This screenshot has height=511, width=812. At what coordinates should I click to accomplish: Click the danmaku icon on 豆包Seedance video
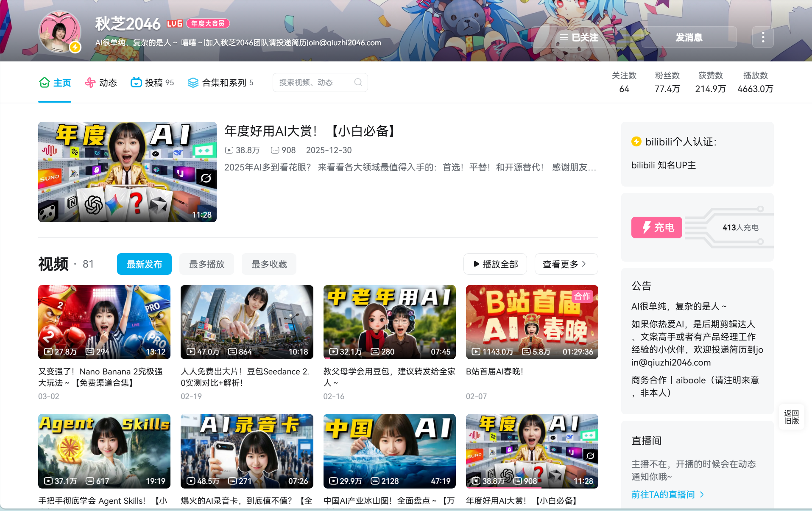[232, 352]
